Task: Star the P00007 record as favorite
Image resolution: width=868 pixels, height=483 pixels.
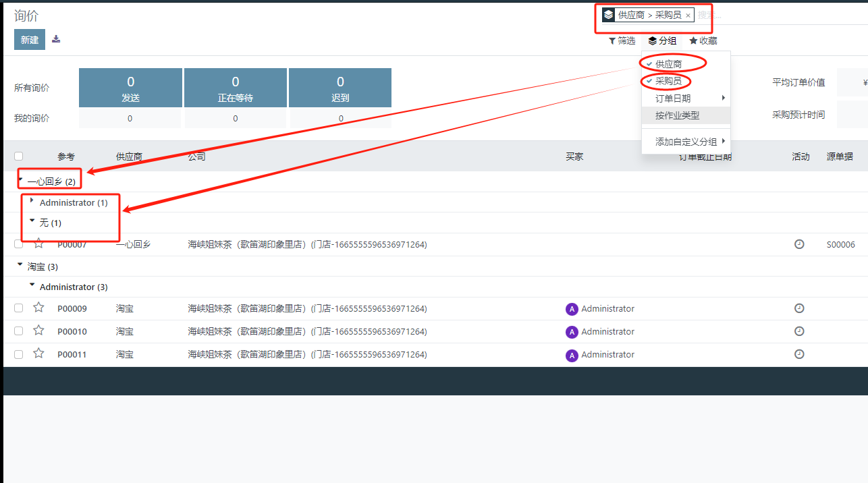Action: (x=38, y=244)
